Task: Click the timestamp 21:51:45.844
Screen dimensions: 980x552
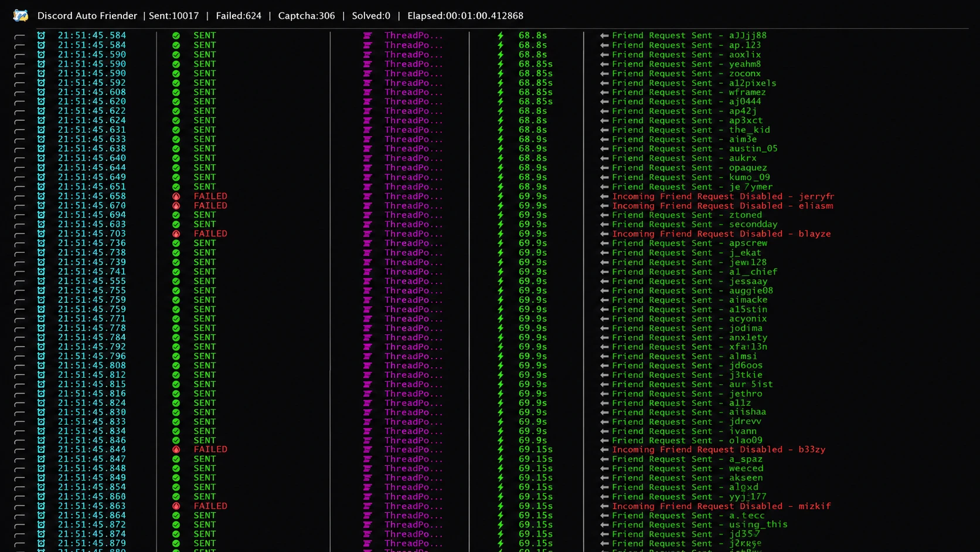Action: [92, 449]
